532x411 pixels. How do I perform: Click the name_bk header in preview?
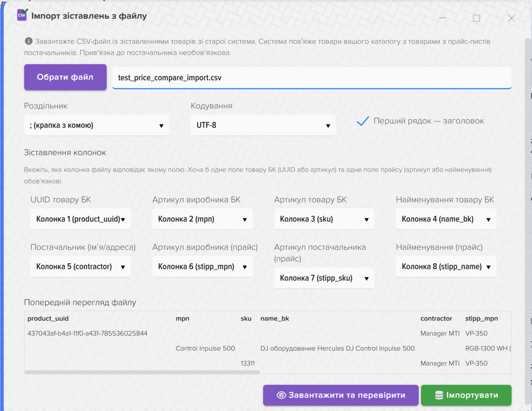(x=275, y=319)
